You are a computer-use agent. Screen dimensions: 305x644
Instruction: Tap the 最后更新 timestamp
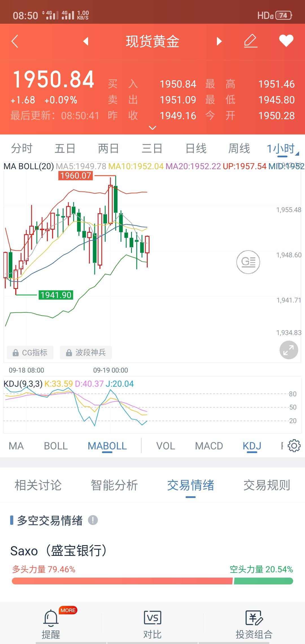[x=55, y=116]
